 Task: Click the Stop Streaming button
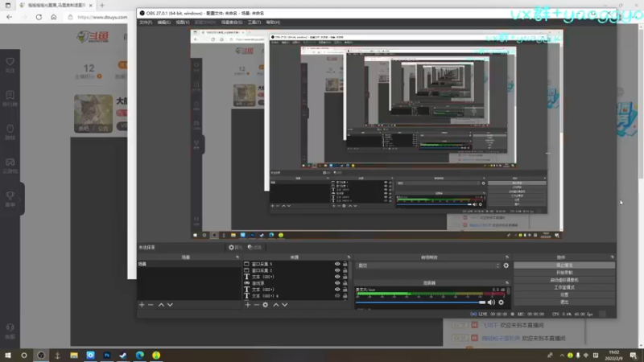click(x=564, y=265)
